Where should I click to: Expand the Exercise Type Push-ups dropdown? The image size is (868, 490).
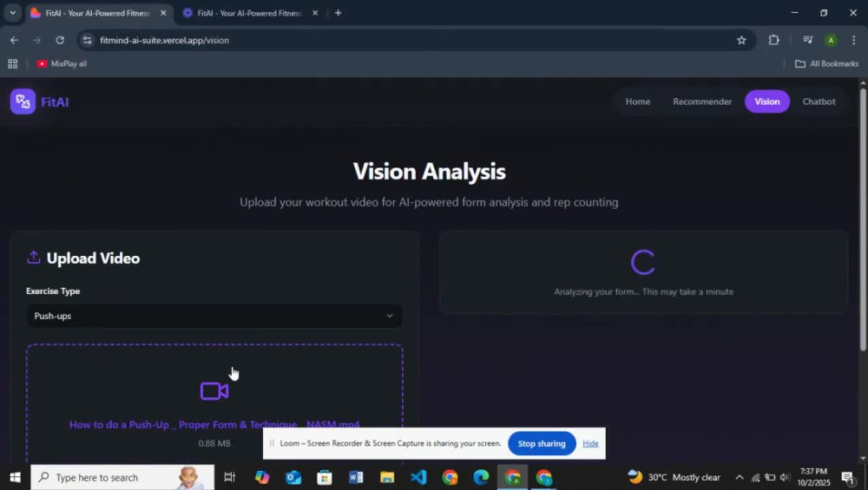click(214, 316)
